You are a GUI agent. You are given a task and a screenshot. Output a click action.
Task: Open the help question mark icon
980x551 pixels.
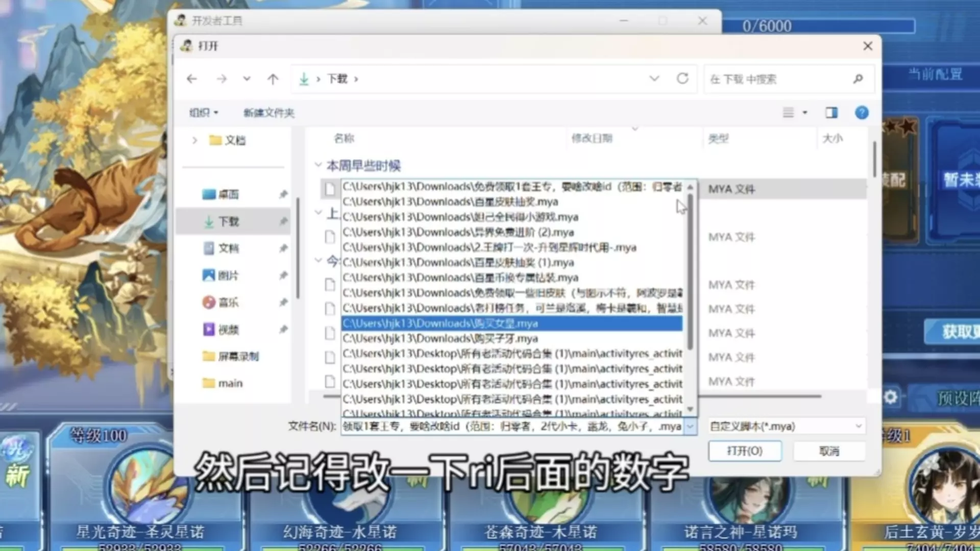coord(862,113)
